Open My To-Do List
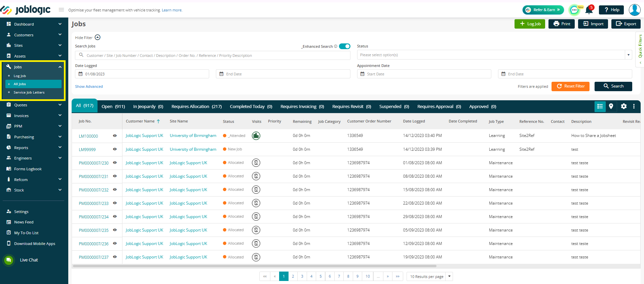The width and height of the screenshot is (644, 284). [x=26, y=233]
